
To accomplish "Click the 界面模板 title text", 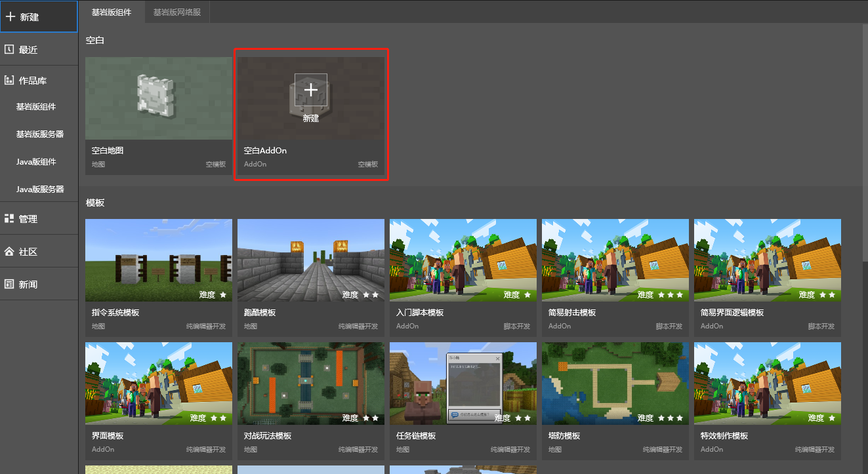I will point(108,436).
